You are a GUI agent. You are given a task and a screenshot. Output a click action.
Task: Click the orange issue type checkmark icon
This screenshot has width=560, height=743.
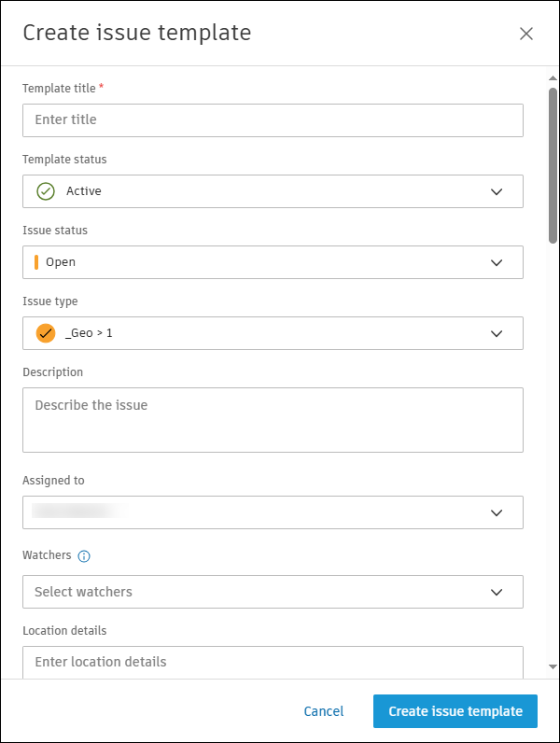pyautogui.click(x=46, y=333)
